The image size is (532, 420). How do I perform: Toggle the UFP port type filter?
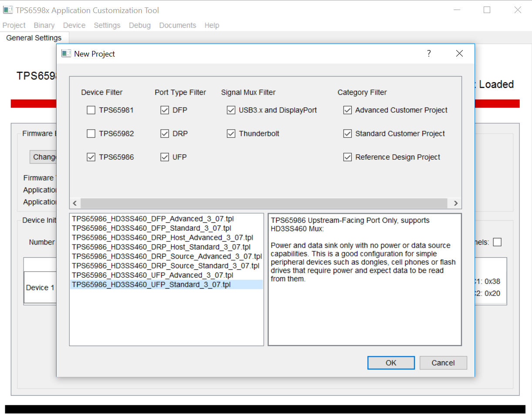(165, 157)
